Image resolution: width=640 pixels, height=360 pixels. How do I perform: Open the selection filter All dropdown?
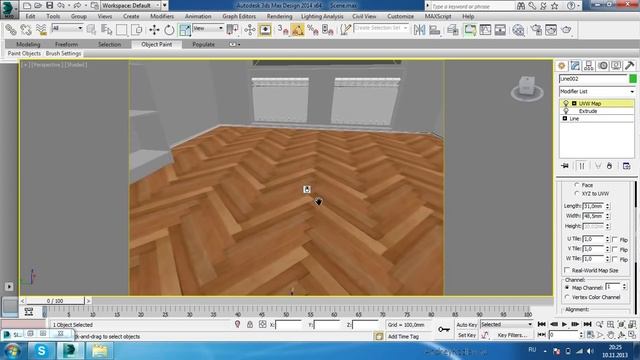tap(67, 28)
